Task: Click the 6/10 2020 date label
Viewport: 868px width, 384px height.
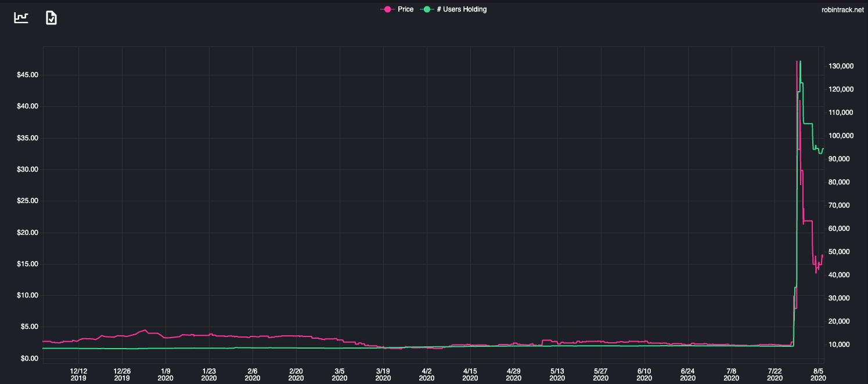Action: (x=644, y=374)
